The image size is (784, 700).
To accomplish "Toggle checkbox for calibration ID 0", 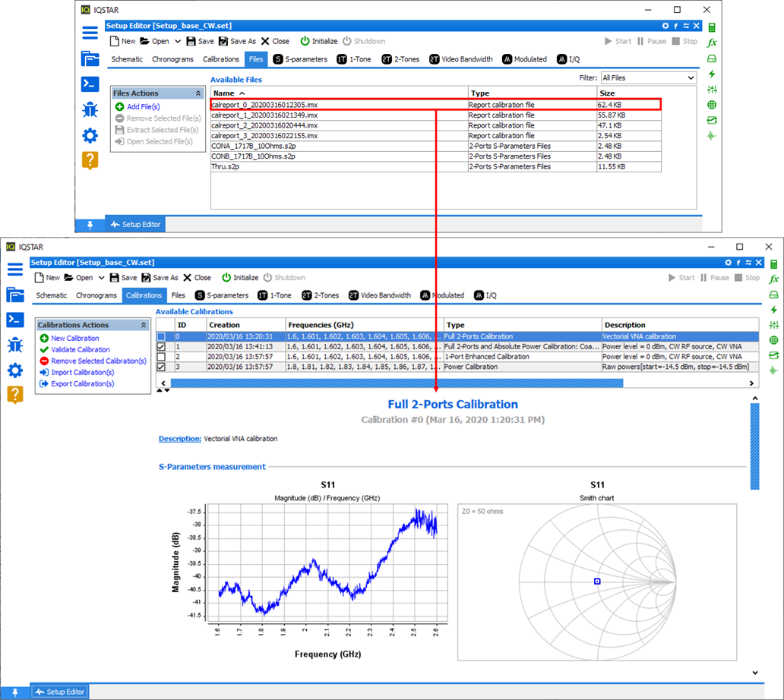I will (162, 337).
